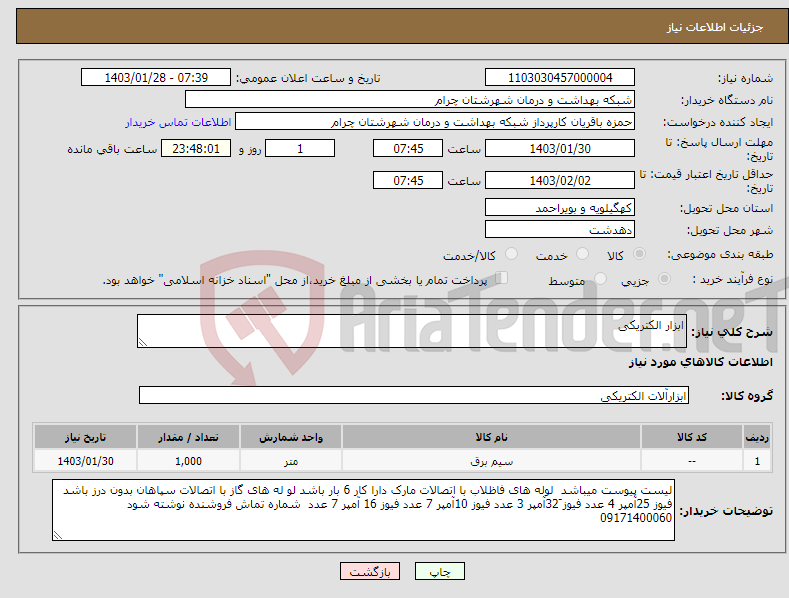This screenshot has height=598, width=789.
Task: Click the delivery city field دهدشت
Action: tap(560, 230)
